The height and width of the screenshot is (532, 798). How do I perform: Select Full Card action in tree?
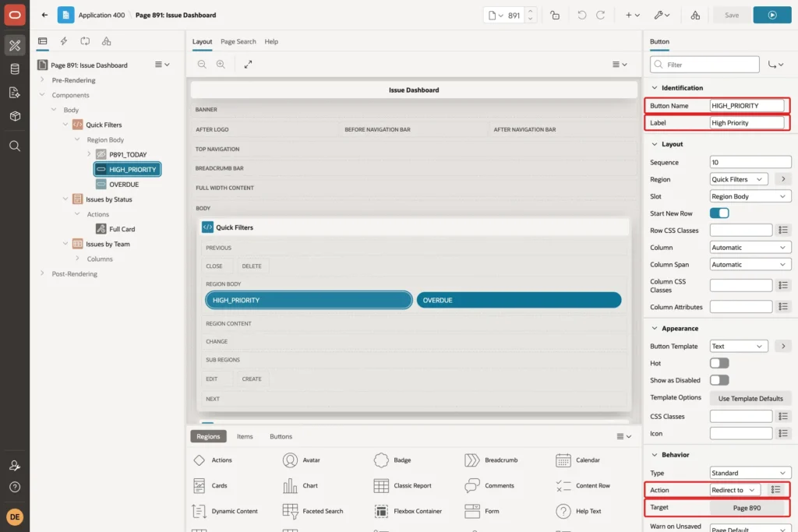point(122,229)
